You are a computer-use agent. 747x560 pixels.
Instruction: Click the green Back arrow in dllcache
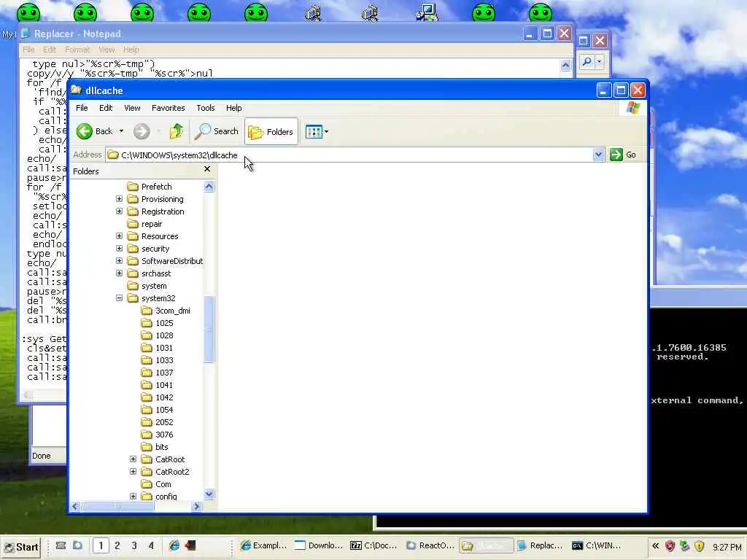pos(85,131)
